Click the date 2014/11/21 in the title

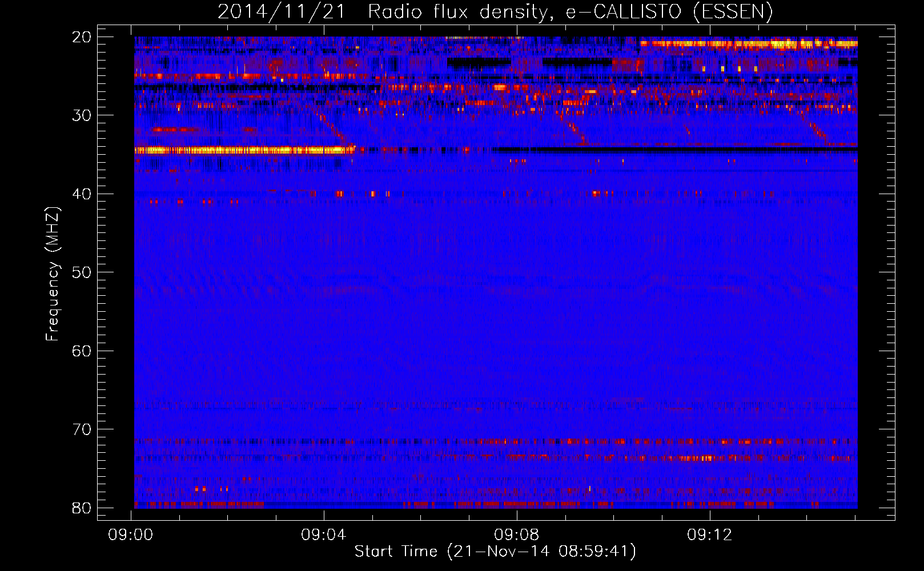tap(281, 11)
